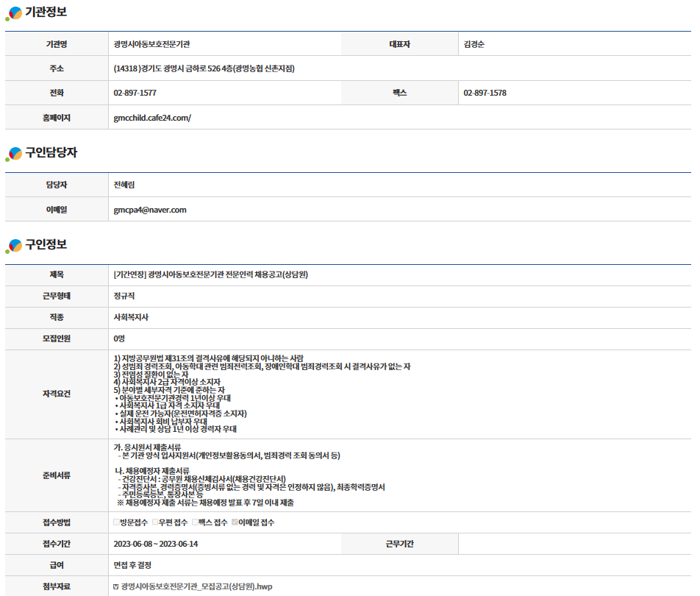Click the job title starting with [기간연장]
The image size is (700, 596).
[x=210, y=275]
